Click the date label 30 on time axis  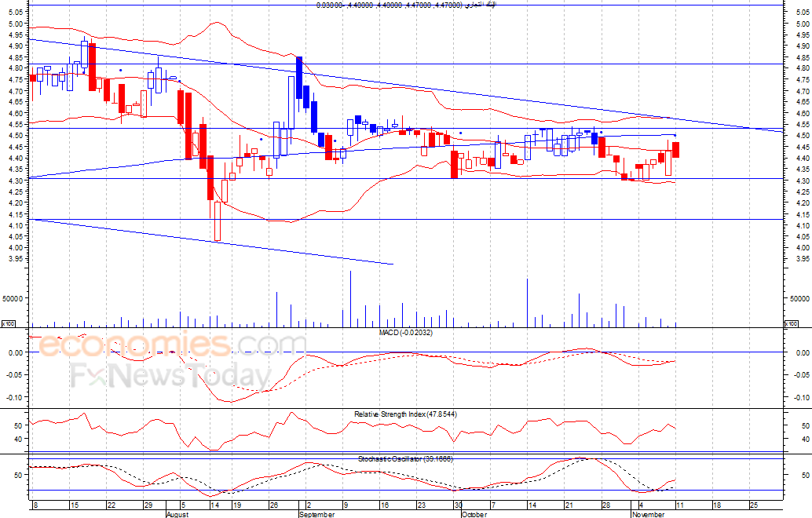click(x=459, y=505)
